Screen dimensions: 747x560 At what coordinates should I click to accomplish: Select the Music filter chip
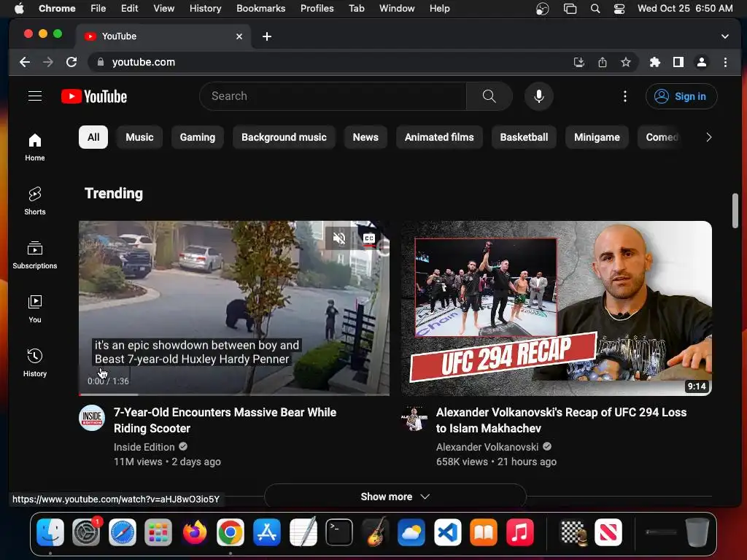pyautogui.click(x=139, y=137)
